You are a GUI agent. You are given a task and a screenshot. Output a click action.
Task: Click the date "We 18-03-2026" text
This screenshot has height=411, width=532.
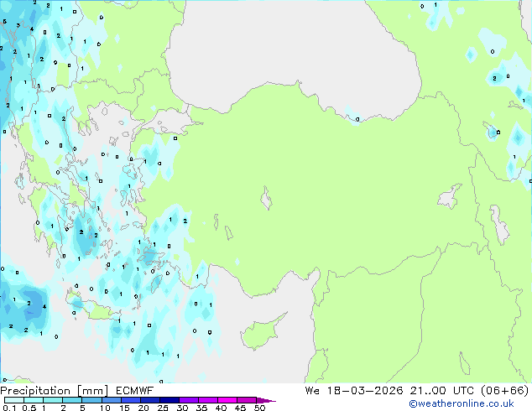pos(354,391)
